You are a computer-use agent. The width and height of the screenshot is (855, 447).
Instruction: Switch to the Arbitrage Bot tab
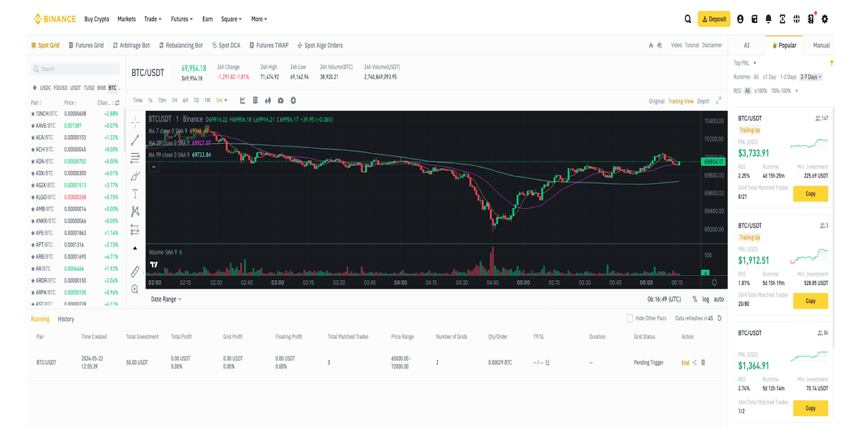(131, 45)
